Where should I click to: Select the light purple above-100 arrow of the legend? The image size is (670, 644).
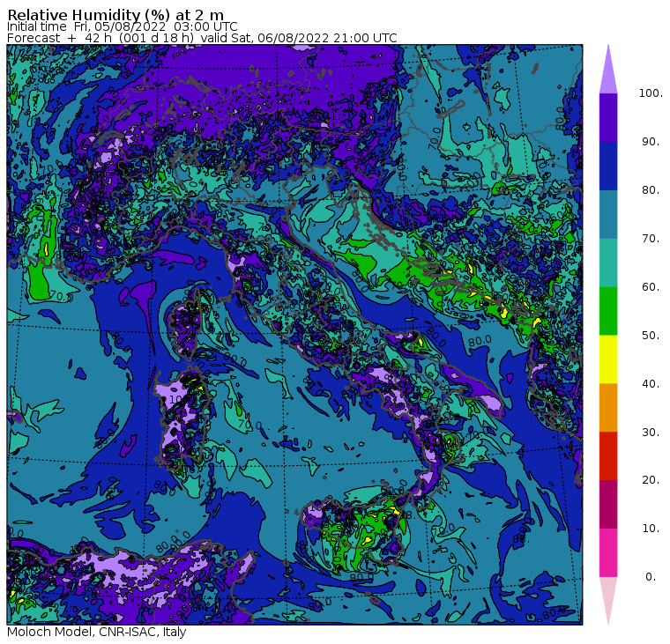[x=608, y=70]
